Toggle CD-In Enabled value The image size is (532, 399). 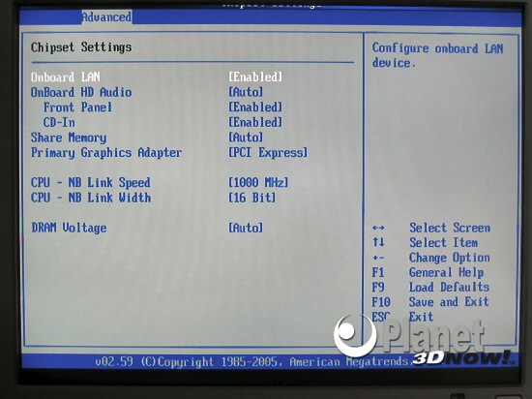tap(255, 122)
